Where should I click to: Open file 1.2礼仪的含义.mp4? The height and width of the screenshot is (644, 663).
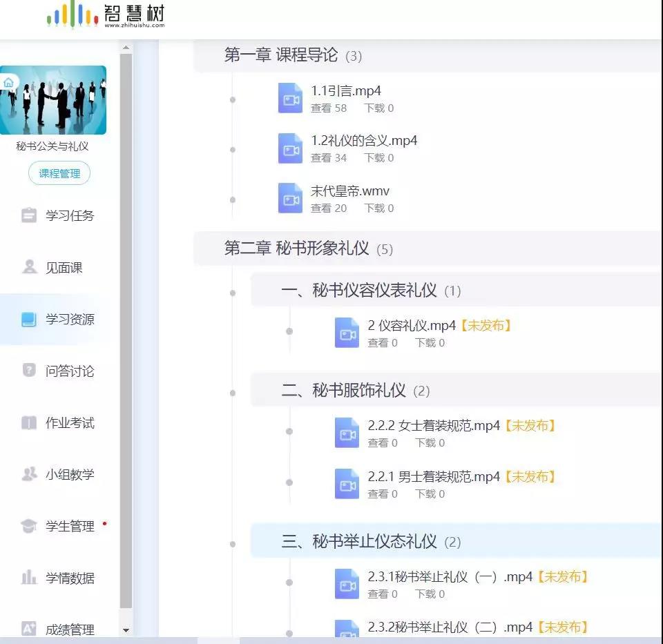pyautogui.click(x=364, y=140)
